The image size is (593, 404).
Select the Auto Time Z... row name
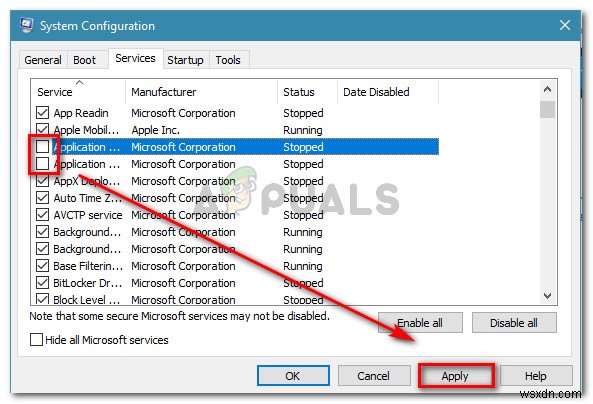[88, 198]
